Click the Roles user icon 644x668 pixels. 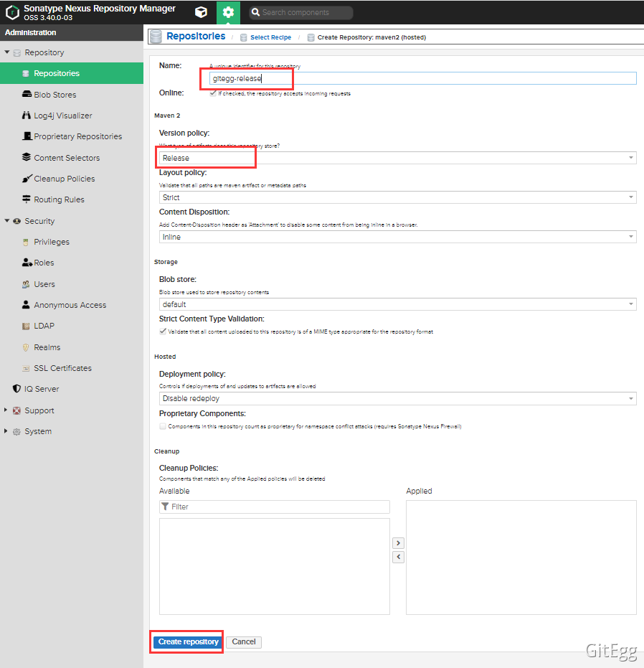click(x=27, y=263)
